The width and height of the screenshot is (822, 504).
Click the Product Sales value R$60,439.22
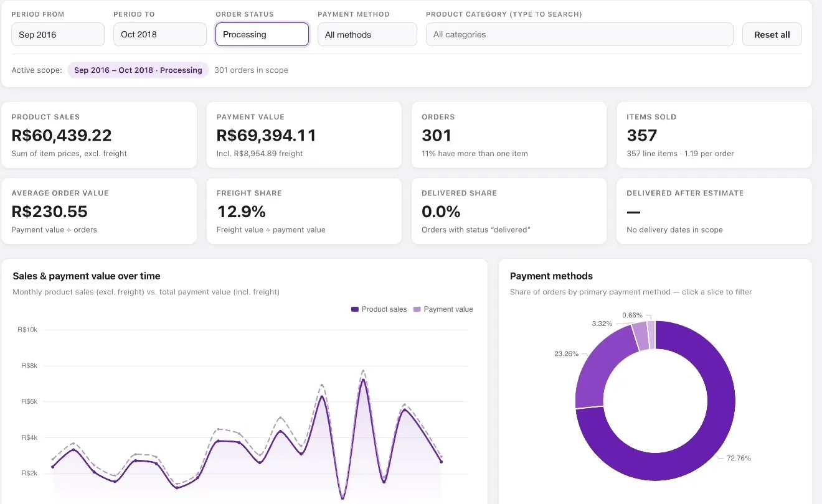coord(62,135)
